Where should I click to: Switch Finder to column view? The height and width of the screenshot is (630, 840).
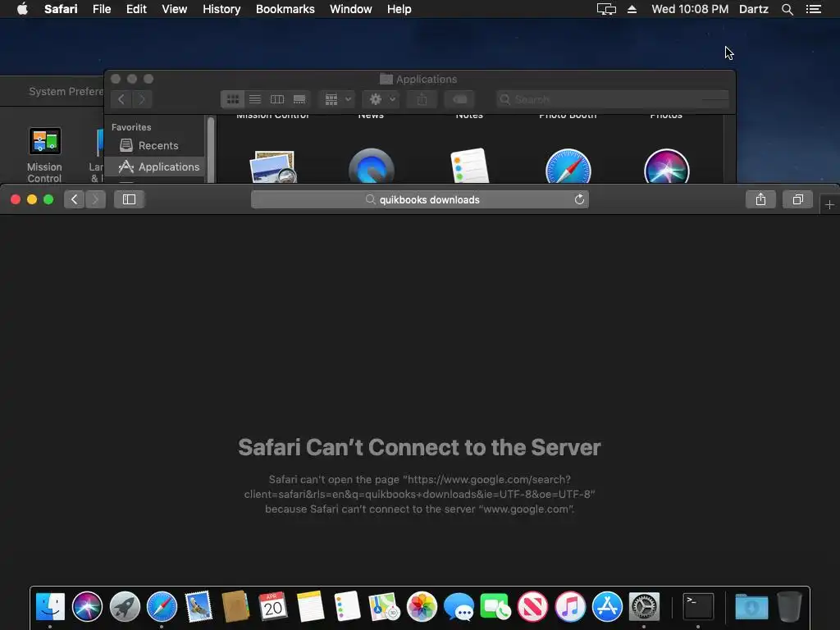(x=277, y=99)
